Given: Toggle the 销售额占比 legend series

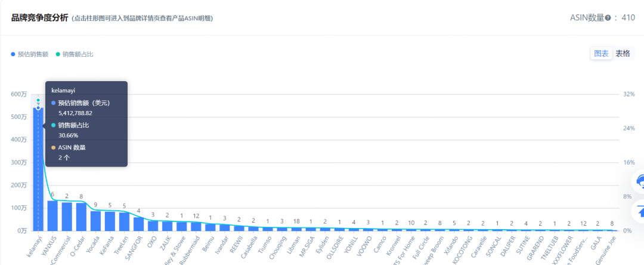Looking at the screenshot, I should [x=75, y=54].
